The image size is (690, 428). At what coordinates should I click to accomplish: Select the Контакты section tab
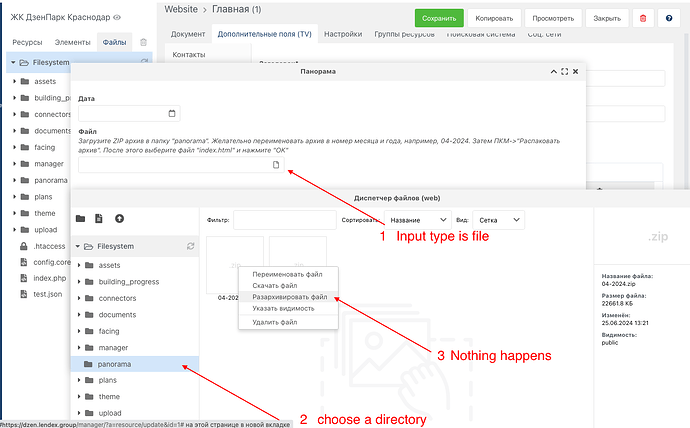click(x=189, y=55)
